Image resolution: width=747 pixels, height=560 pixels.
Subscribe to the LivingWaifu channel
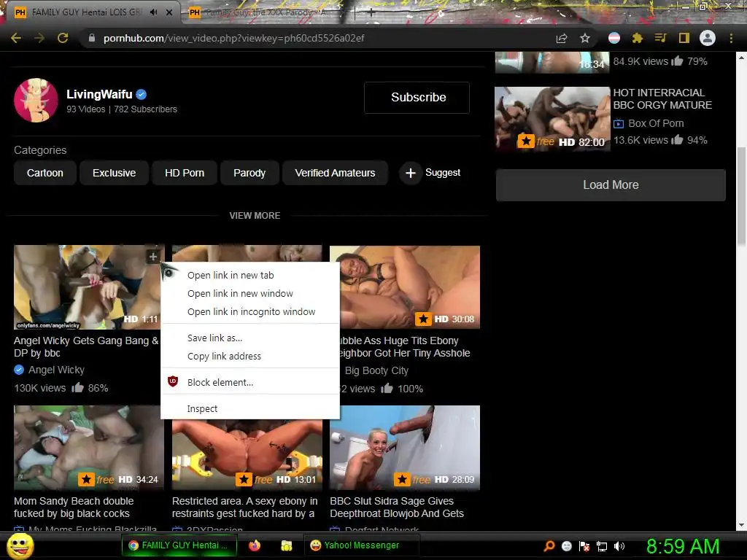click(x=417, y=98)
